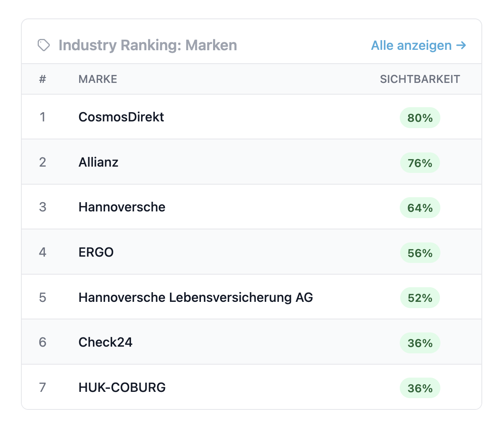
Task: Click the HUK-COBURG brand name
Action: [122, 388]
